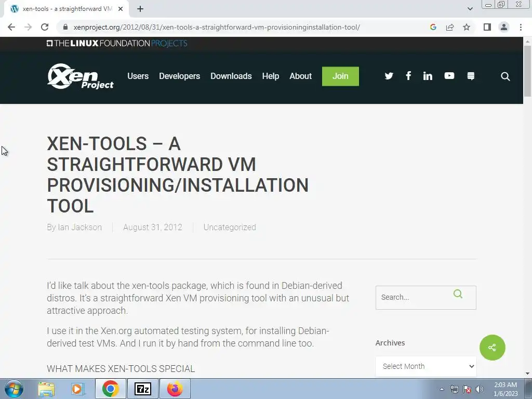Image resolution: width=532 pixels, height=399 pixels.
Task: Close the xen-tools browser tab
Action: click(121, 9)
